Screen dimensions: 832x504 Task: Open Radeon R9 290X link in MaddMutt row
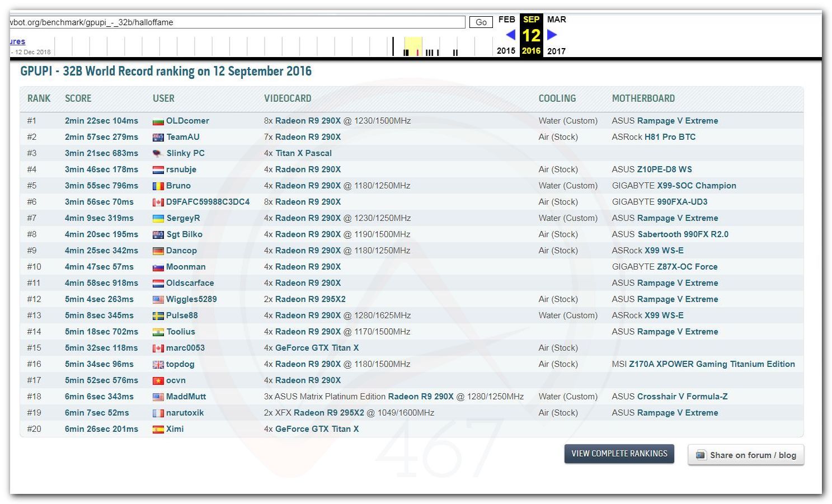(x=421, y=397)
